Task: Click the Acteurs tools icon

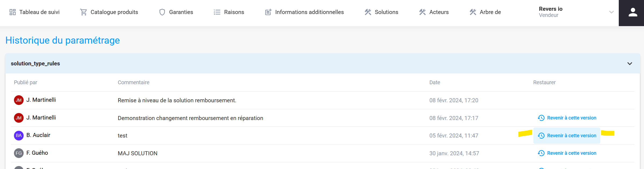Action: pyautogui.click(x=422, y=12)
